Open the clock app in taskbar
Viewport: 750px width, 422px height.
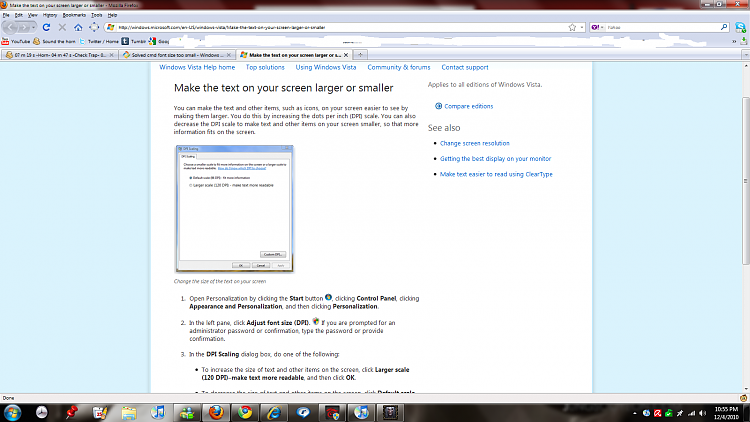pyautogui.click(x=42, y=412)
